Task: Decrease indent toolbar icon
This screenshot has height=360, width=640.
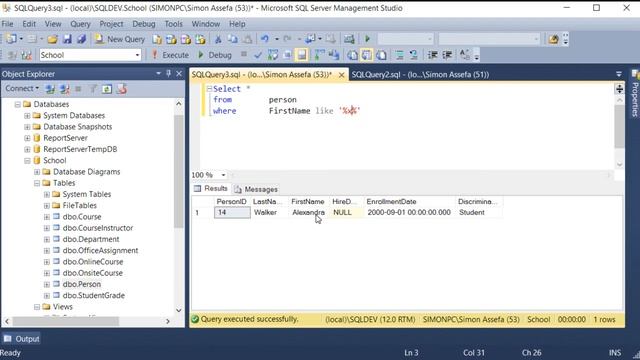Action: 433,55
